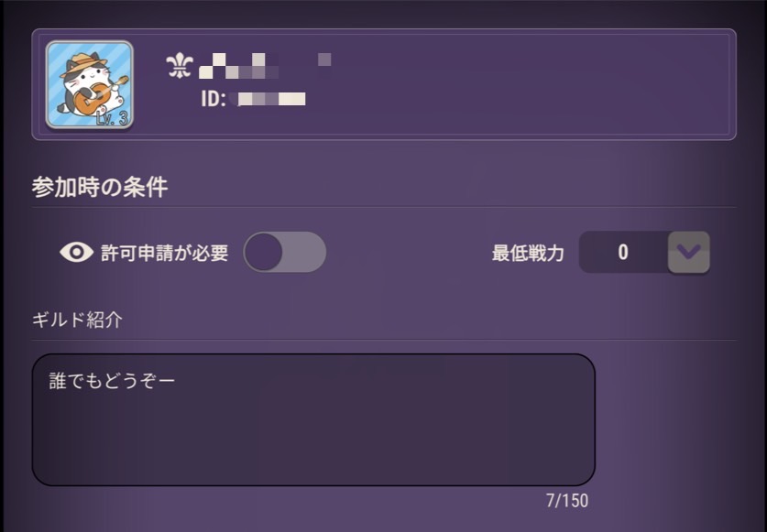The image size is (767, 532).
Task: Toggle the 許可申請が必要 switch
Action: pyautogui.click(x=285, y=253)
